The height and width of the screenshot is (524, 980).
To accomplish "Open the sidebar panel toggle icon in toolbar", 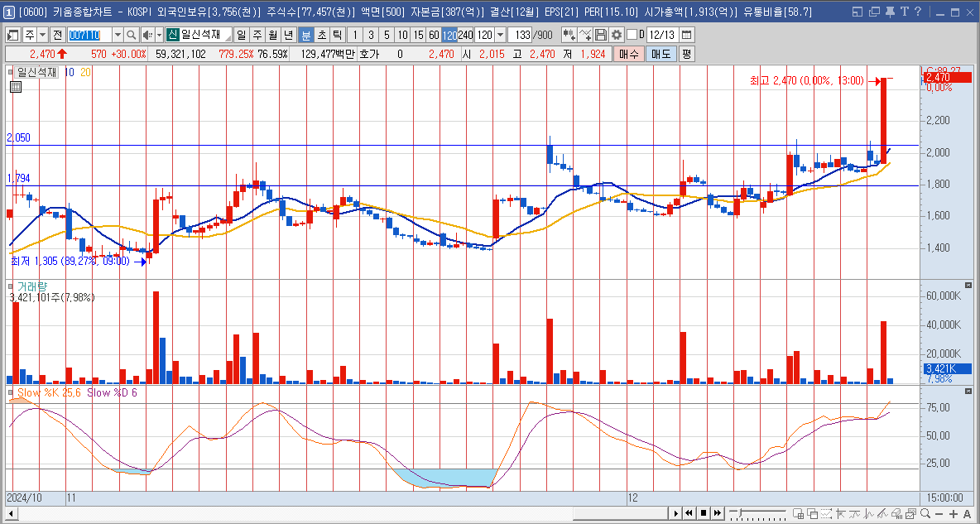I will click(x=12, y=35).
